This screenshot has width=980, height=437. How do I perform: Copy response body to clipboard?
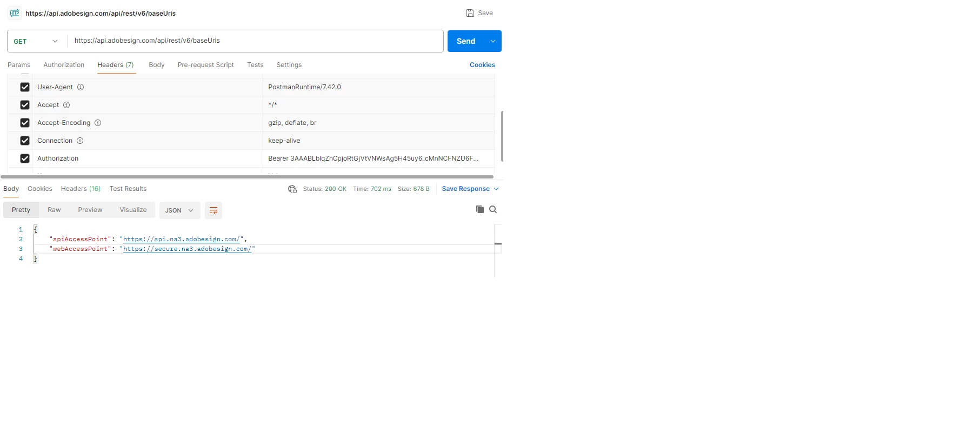pos(480,209)
